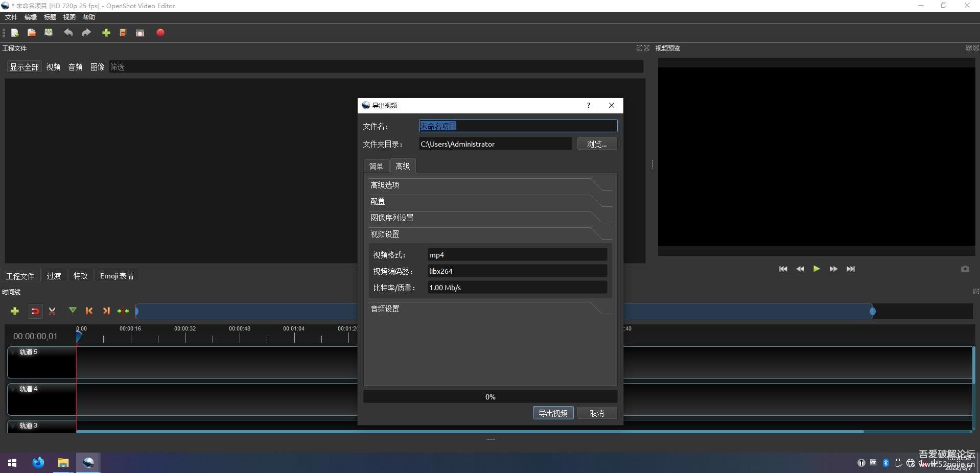Click the 比特率/质量 field showing 1.00 Mb/s
The width and height of the screenshot is (980, 473).
(517, 288)
